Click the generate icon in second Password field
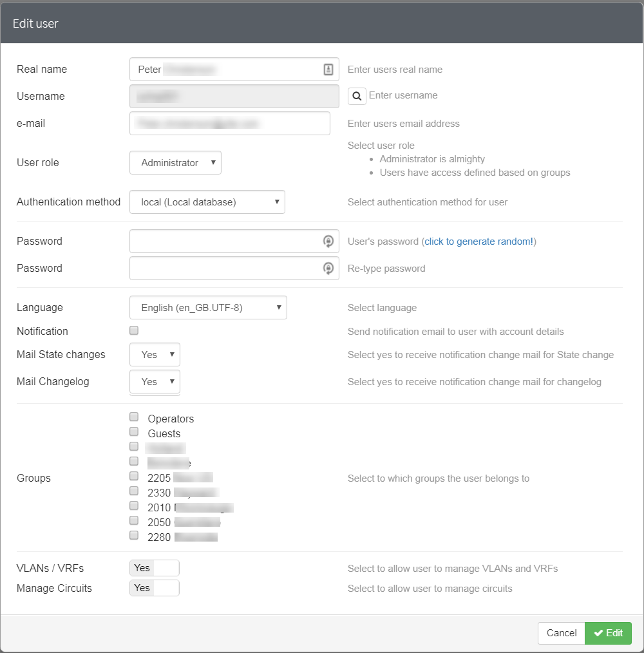Viewport: 644px width, 653px height. [328, 268]
